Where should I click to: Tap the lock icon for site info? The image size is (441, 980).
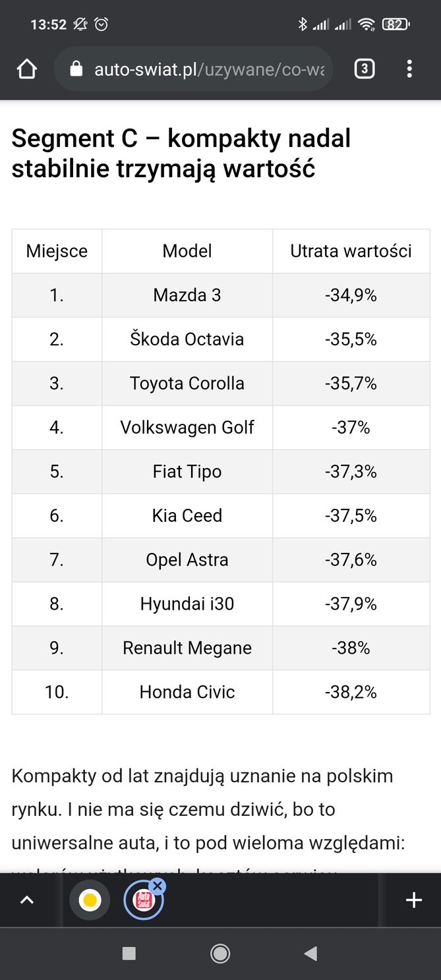(76, 69)
